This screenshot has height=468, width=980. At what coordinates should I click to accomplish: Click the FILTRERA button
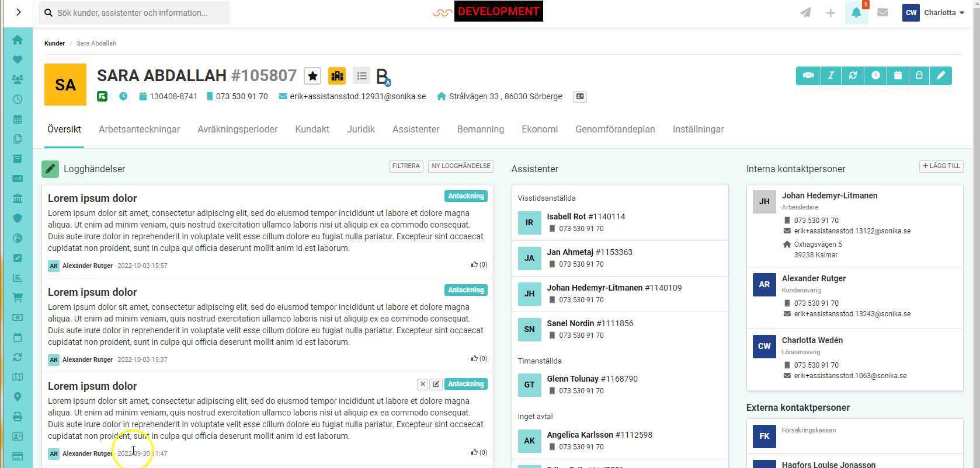pyautogui.click(x=406, y=166)
